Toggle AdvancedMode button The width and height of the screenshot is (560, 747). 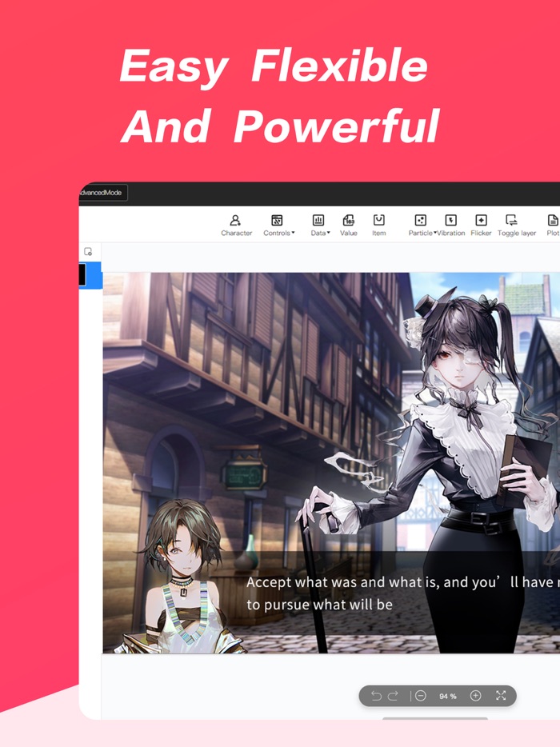pos(102,193)
